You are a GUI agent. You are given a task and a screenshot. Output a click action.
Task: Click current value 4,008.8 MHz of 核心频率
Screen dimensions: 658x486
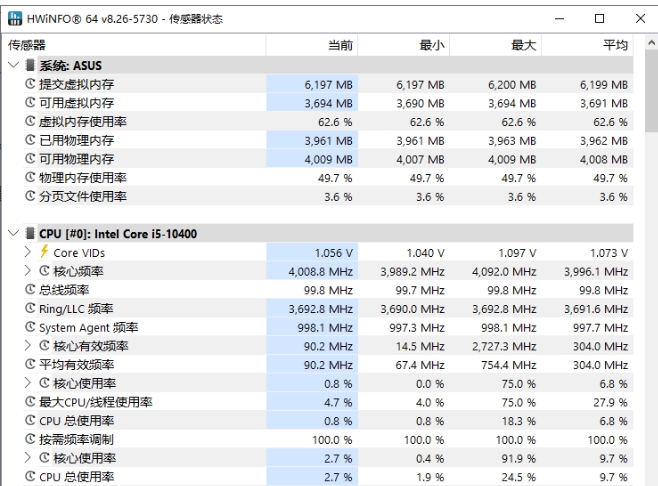321,272
